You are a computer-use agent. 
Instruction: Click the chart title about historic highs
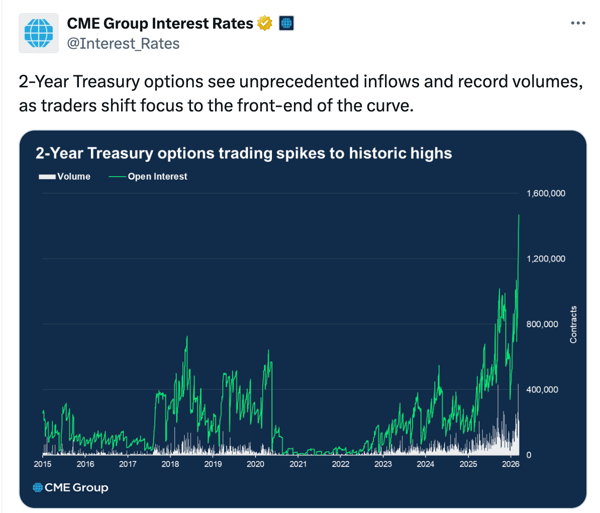[243, 154]
